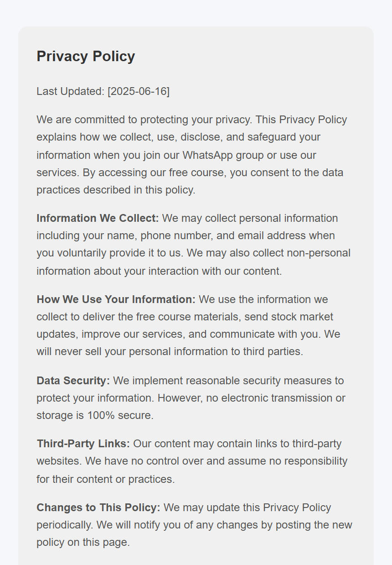Click the text "policy on this page"

click(x=83, y=542)
